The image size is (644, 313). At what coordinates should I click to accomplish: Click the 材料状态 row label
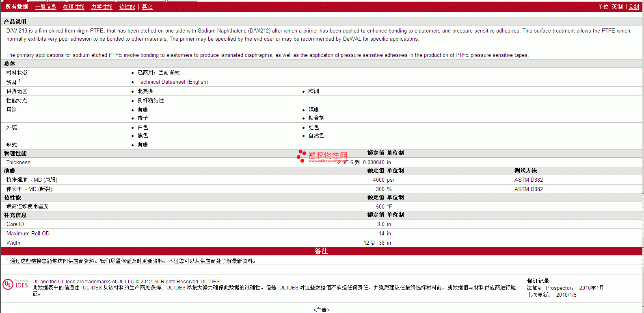[17, 72]
